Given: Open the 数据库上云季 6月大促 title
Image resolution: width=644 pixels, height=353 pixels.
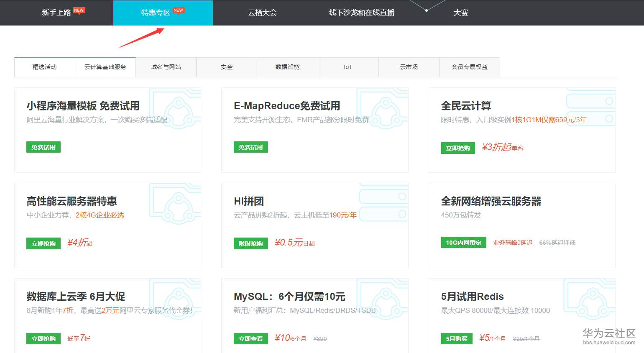Looking at the screenshot, I should [76, 297].
